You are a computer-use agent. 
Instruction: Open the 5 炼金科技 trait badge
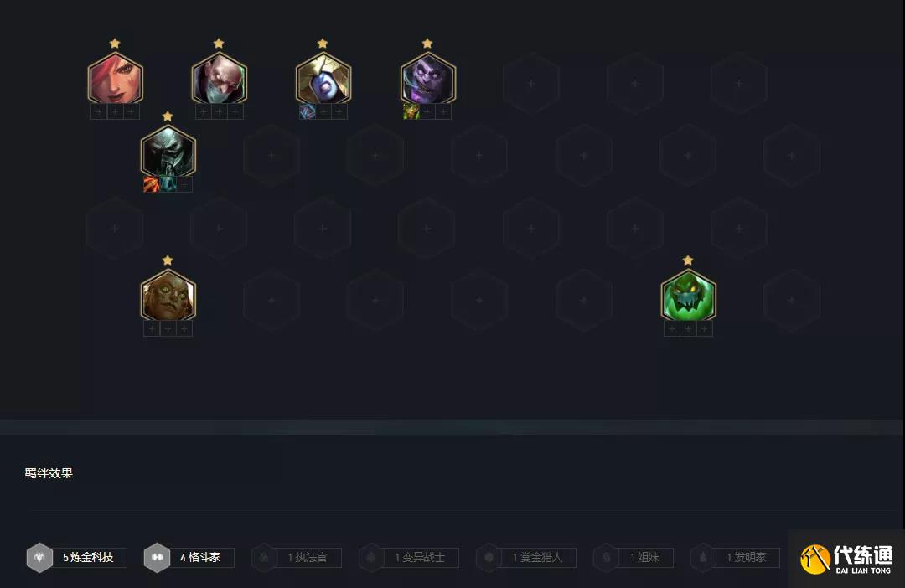click(77, 557)
